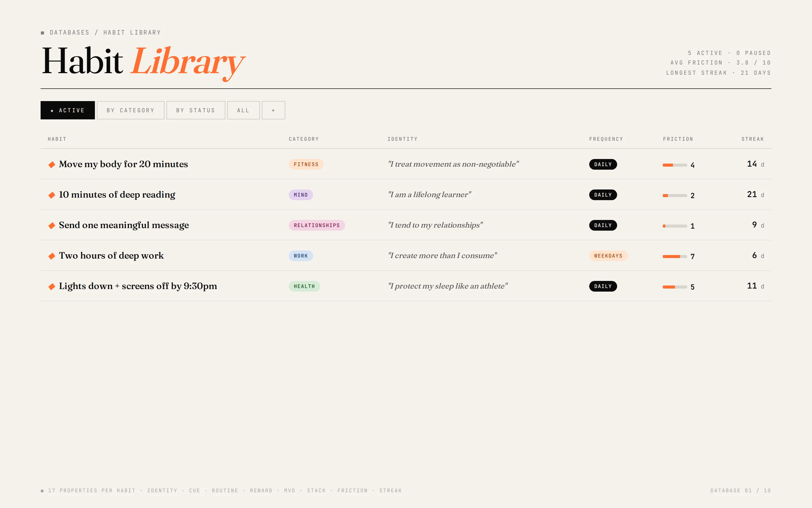Click the WEEKDAYS frequency badge
812x508 pixels.
tap(608, 256)
